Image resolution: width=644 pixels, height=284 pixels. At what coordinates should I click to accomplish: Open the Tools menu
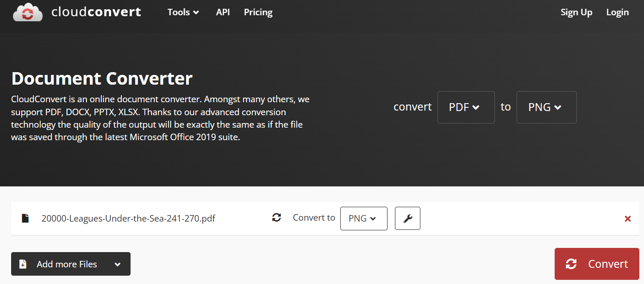[x=183, y=12]
